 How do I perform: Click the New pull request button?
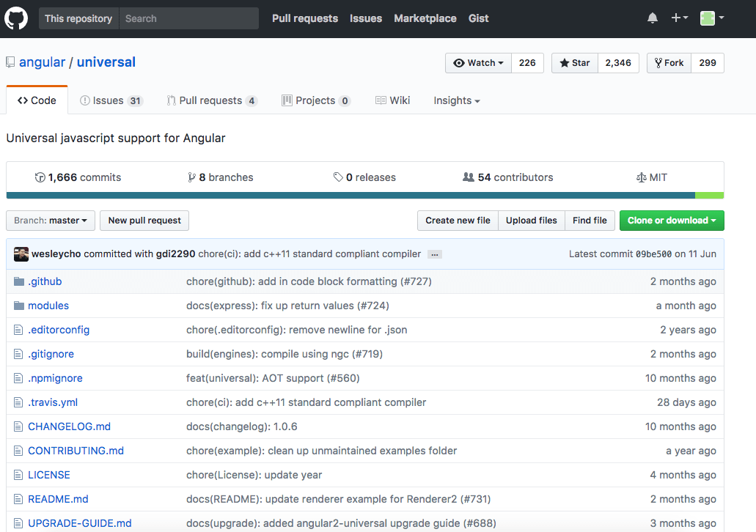(144, 221)
